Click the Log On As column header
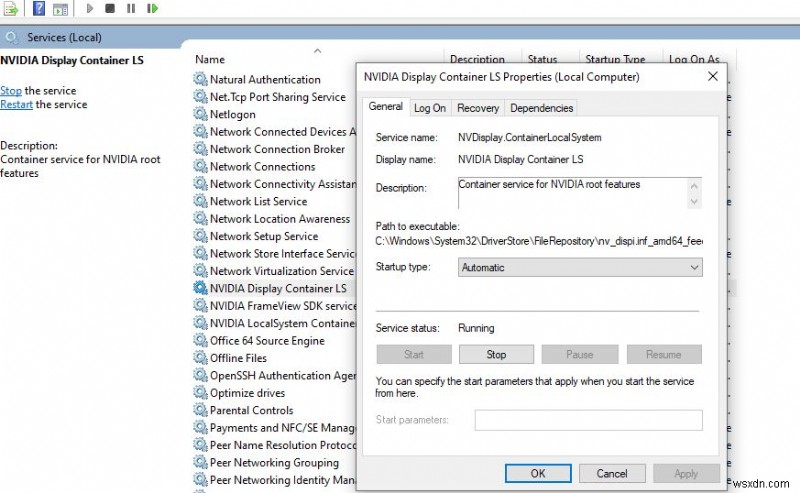 pyautogui.click(x=694, y=59)
